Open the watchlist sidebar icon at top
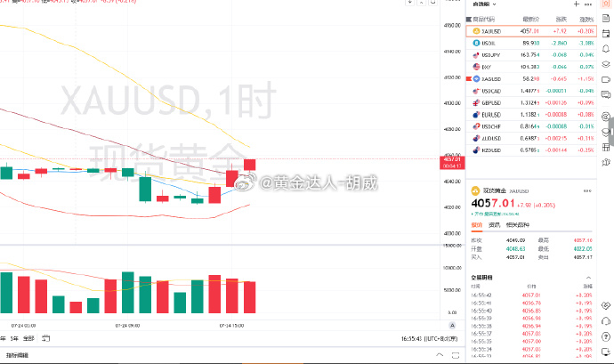The image size is (614, 364). [x=606, y=4]
